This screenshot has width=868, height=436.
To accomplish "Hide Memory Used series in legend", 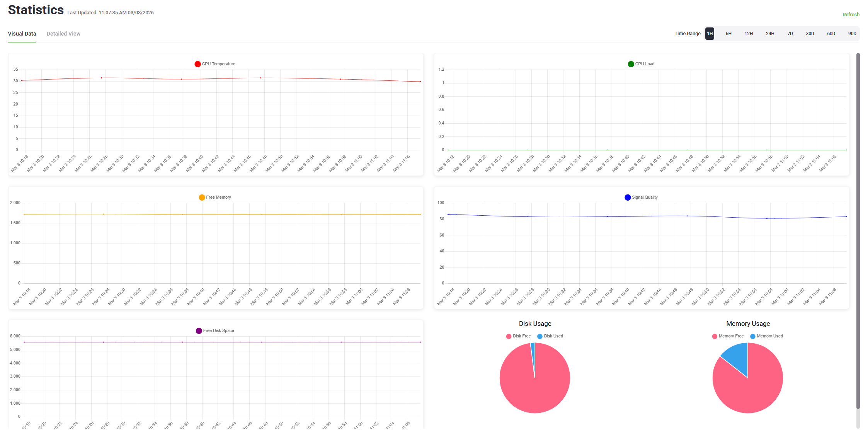I will tap(753, 336).
